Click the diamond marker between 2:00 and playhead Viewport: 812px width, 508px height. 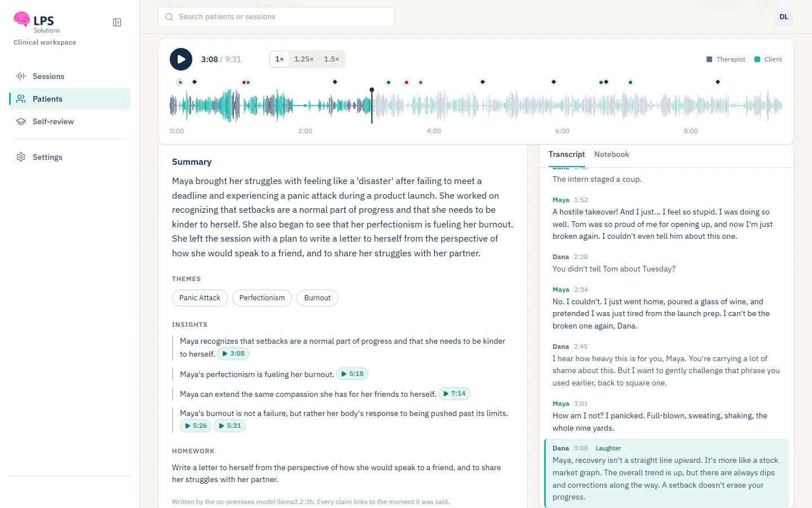tap(335, 82)
